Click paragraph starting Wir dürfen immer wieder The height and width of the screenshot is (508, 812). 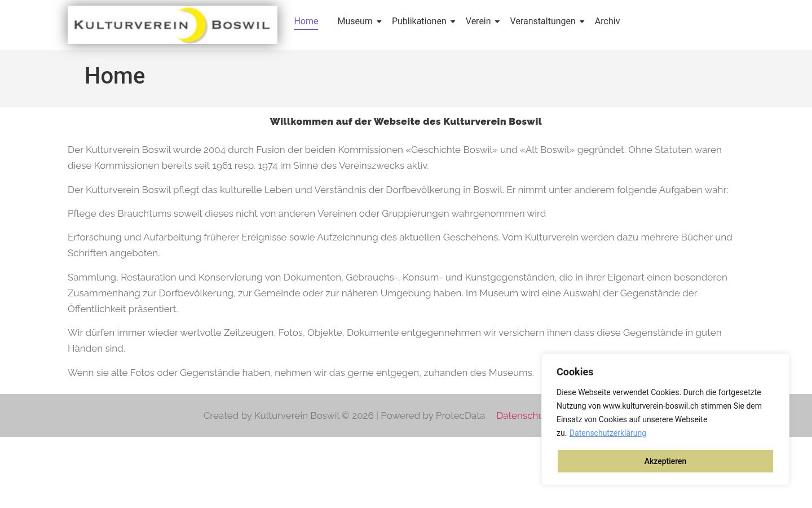coord(395,340)
